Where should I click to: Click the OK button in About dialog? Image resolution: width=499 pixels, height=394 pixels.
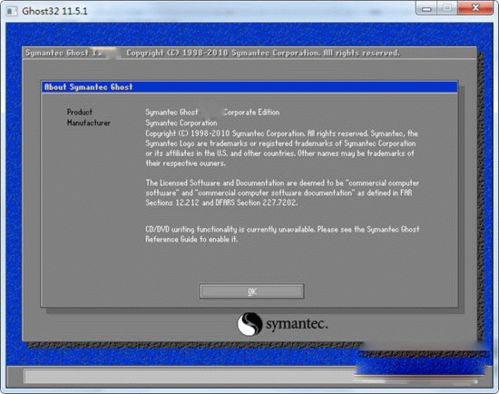pos(252,291)
